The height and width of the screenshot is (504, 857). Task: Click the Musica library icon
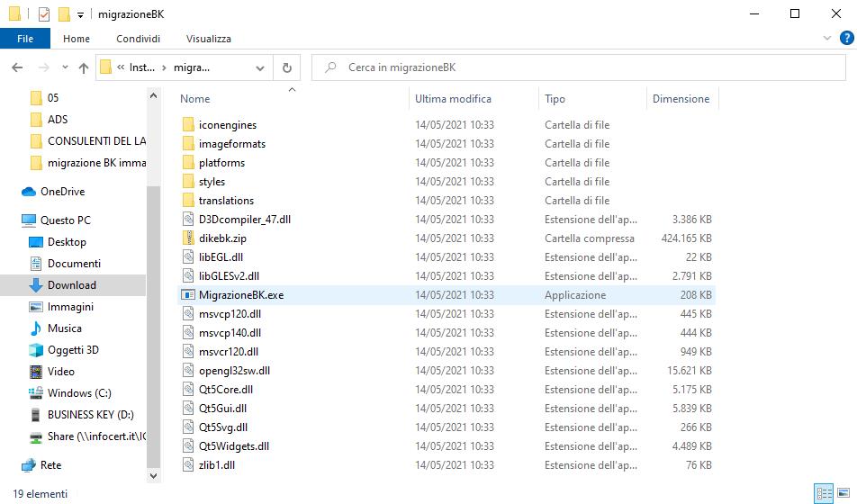(36, 328)
